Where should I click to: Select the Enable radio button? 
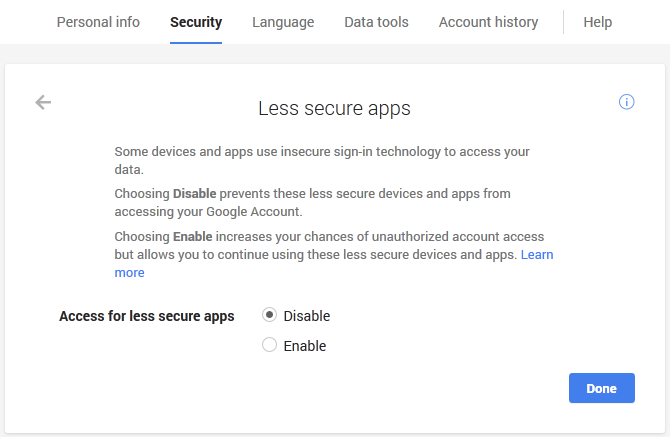tap(269, 345)
